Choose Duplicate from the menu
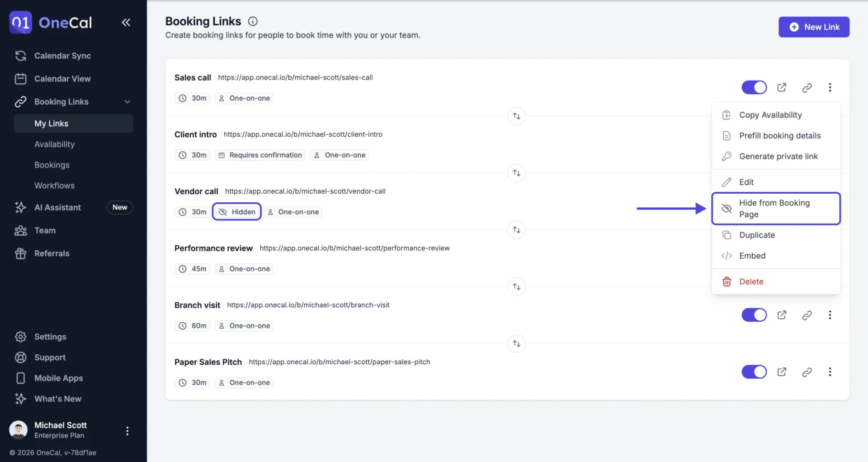The width and height of the screenshot is (868, 462). click(x=776, y=235)
